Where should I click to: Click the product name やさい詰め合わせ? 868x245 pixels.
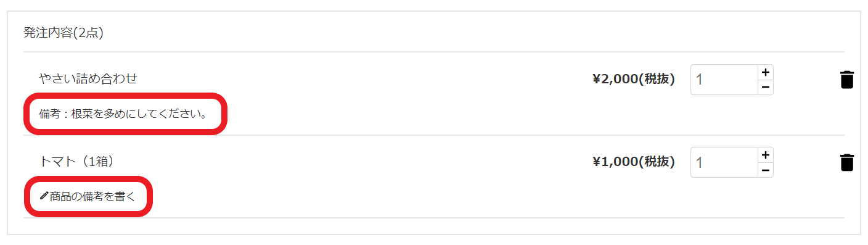pyautogui.click(x=88, y=79)
